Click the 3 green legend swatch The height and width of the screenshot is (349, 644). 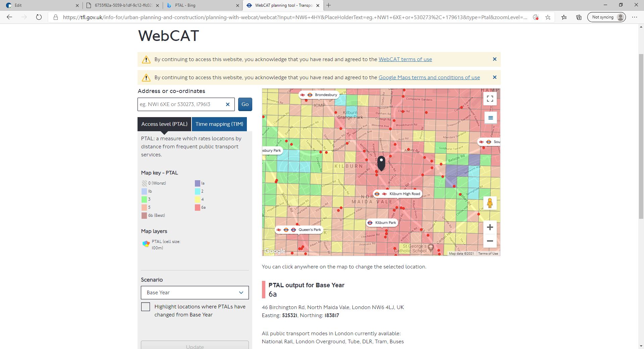(144, 199)
